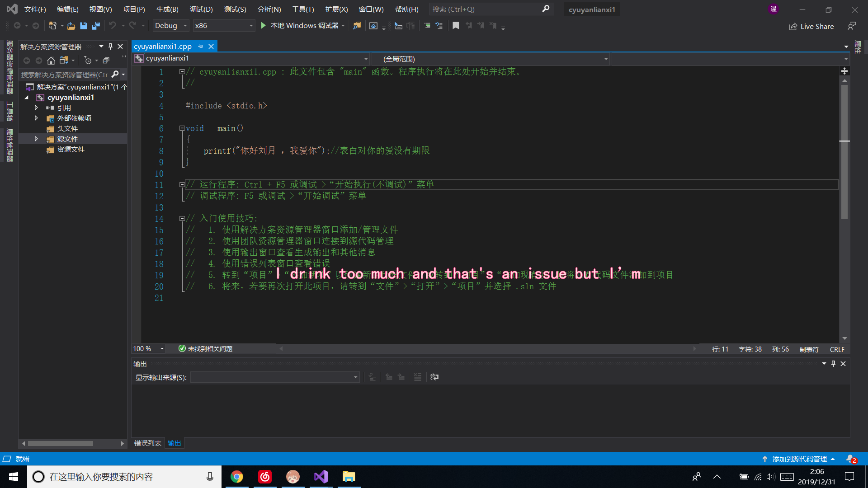Screen dimensions: 868x488
Task: Collapse the main function code block
Action: (182, 128)
